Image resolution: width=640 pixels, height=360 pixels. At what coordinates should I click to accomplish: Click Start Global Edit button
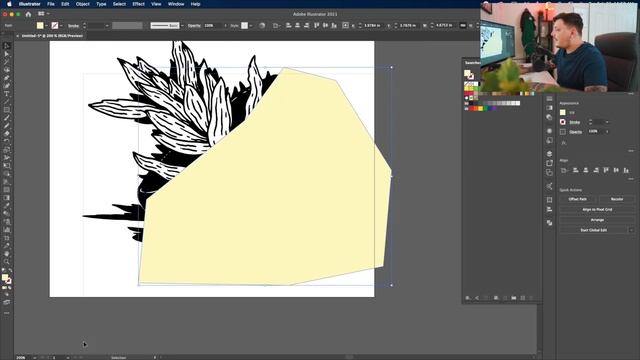(x=593, y=230)
